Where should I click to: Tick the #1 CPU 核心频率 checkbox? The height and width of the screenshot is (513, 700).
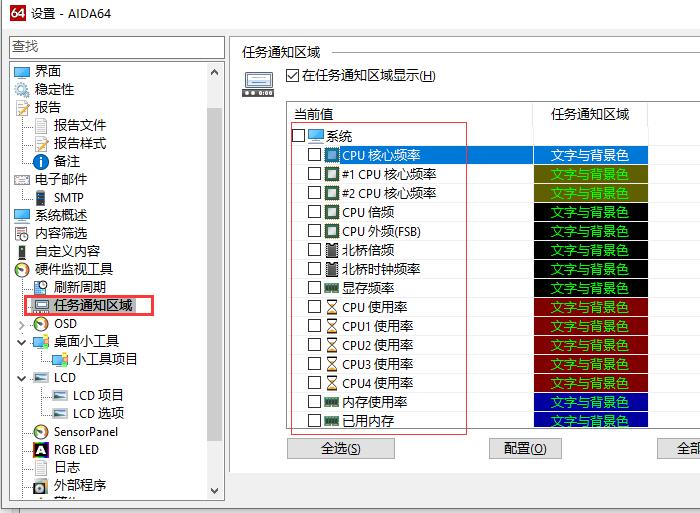click(x=315, y=173)
